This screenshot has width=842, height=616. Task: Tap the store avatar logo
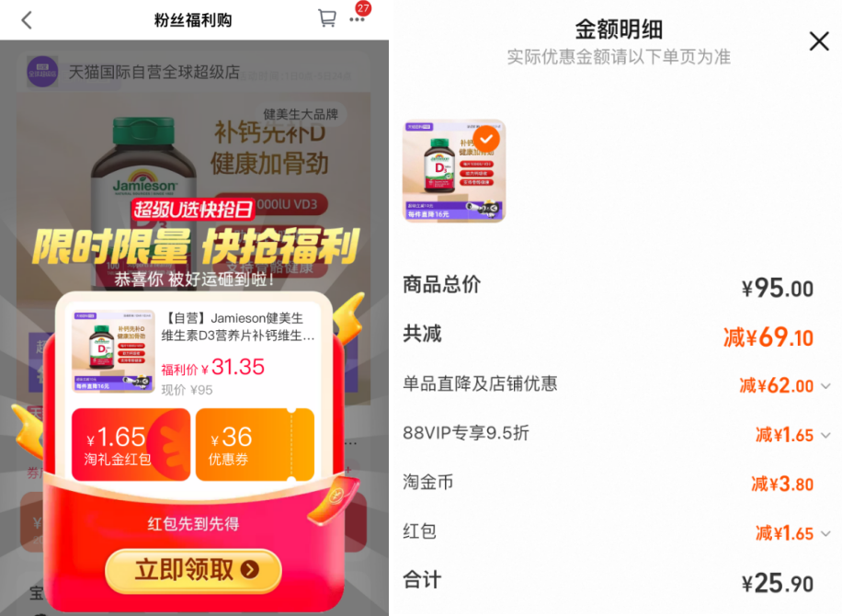point(42,72)
